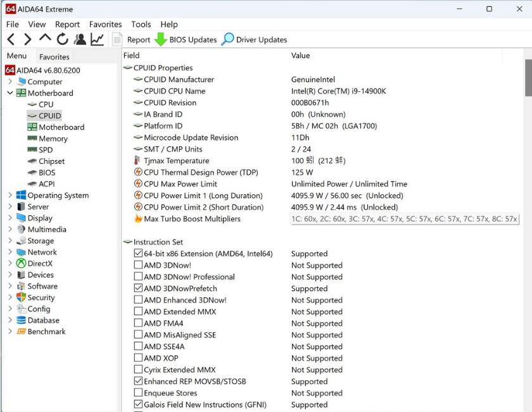The height and width of the screenshot is (412, 532).
Task: Open the Tools menu
Action: pos(141,25)
